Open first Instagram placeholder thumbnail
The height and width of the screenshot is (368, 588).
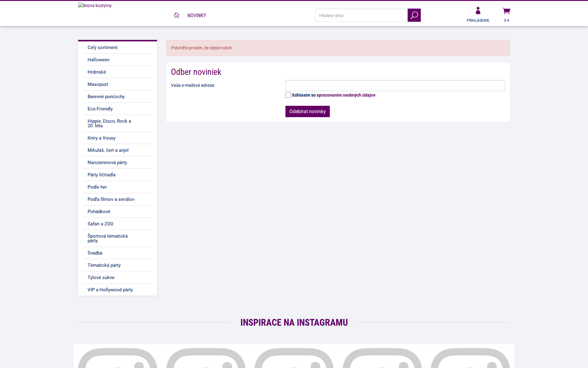point(118,357)
